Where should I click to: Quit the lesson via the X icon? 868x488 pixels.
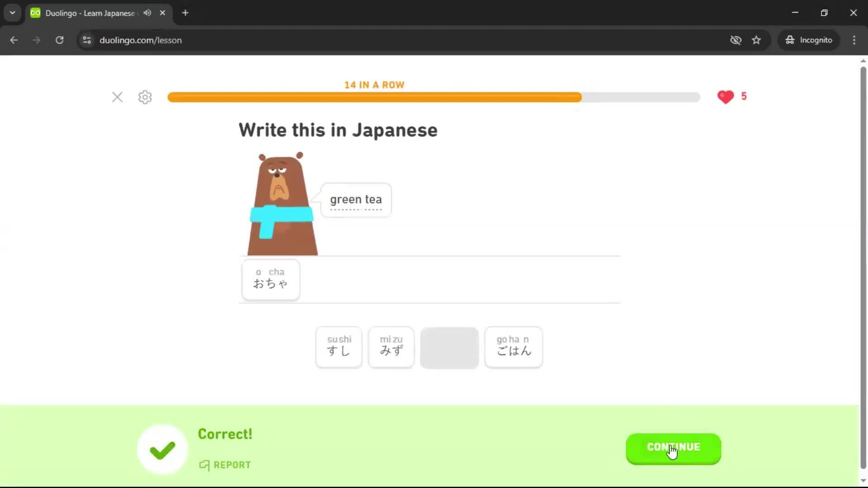click(117, 97)
